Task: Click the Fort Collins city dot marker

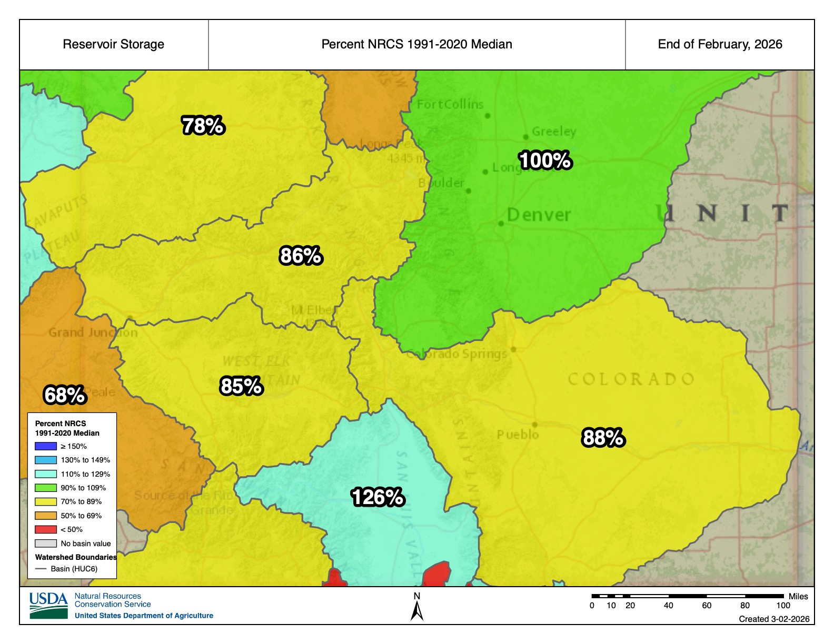Action: [x=488, y=116]
